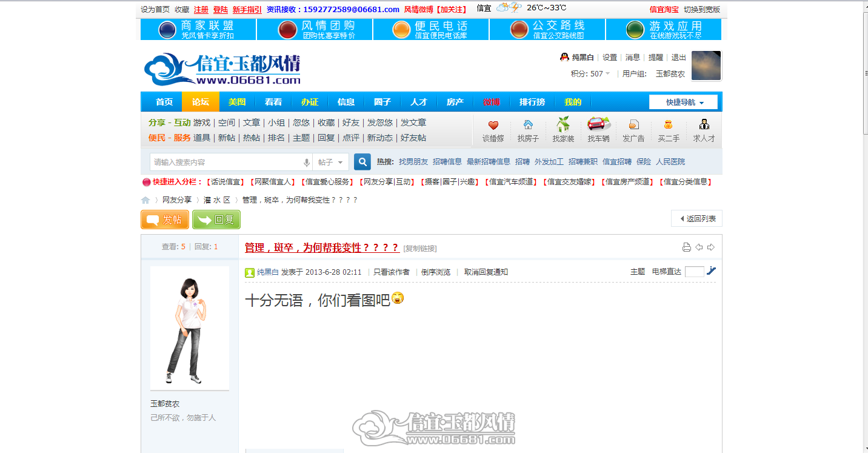Click the green author icon beside 纯黑白
This screenshot has width=868, height=453.
click(250, 272)
